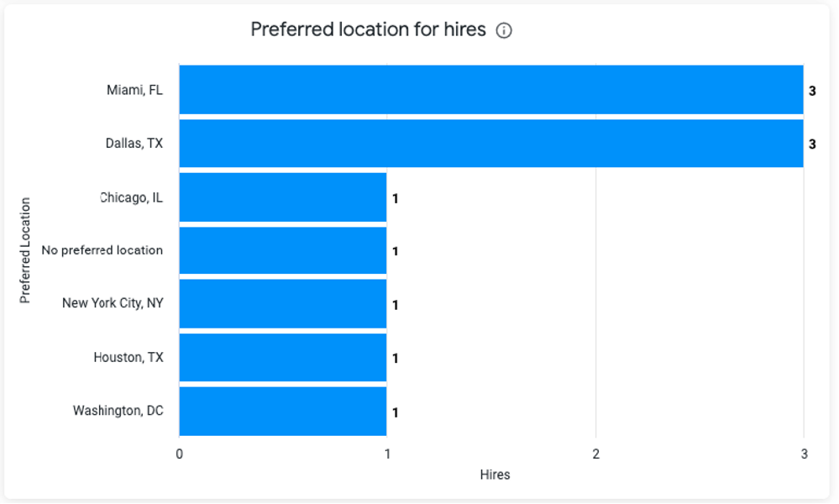Click the Miami, FL bar
839x504 pixels.
click(x=490, y=90)
